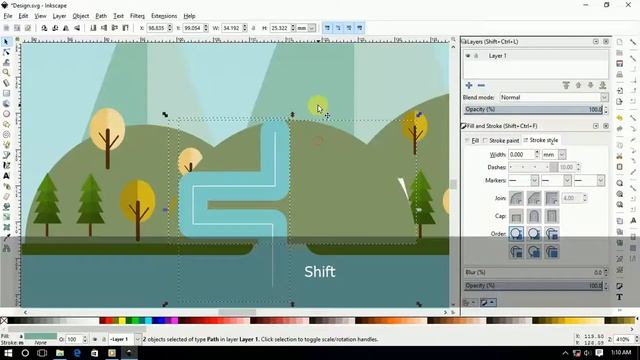This screenshot has height=360, width=640.
Task: Open the Object menu
Action: 80,16
